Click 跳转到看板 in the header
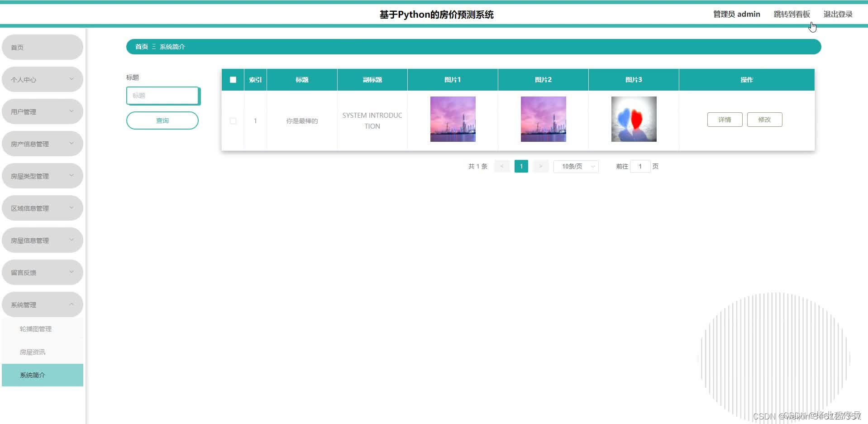 coord(791,14)
